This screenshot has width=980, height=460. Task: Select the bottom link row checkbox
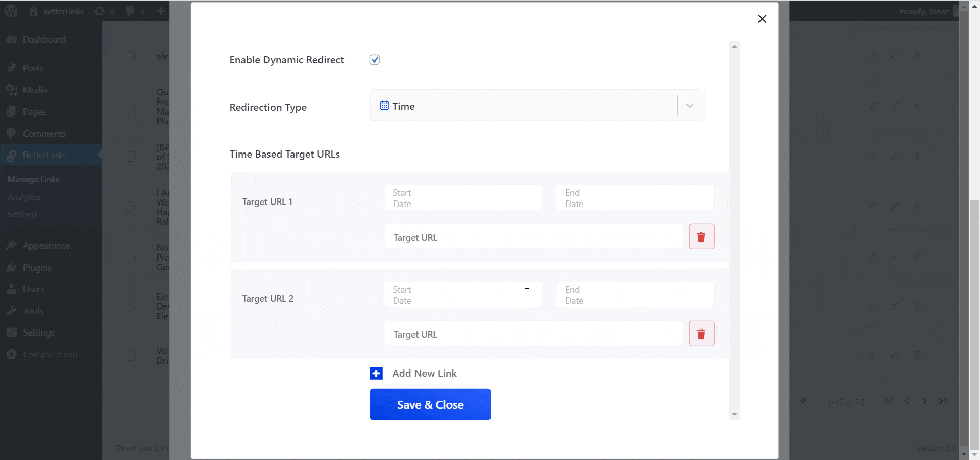(x=130, y=355)
